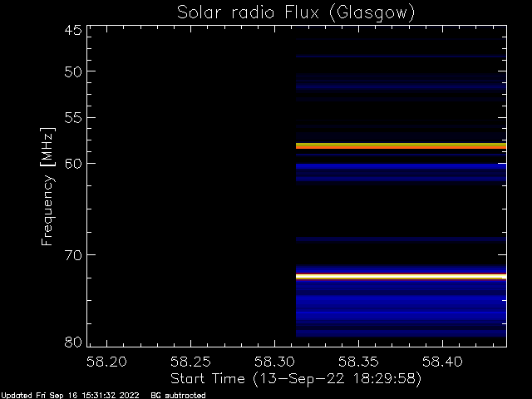Click the '58.20' time tick label

pos(106,362)
